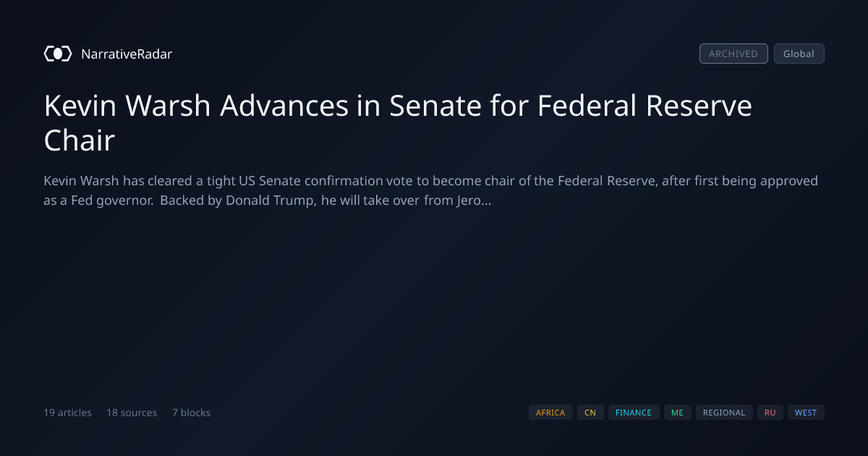View the 18 sources count
This screenshot has height=456, width=868.
click(x=132, y=413)
